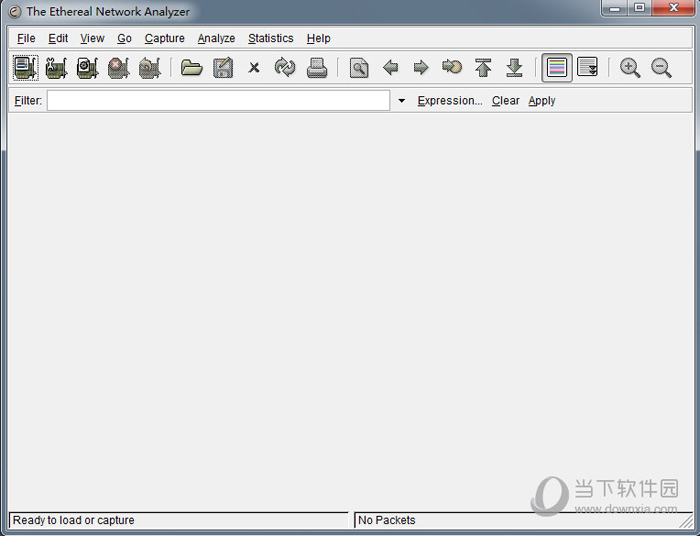Image resolution: width=700 pixels, height=536 pixels.
Task: Start a new live capture
Action: pos(87,68)
